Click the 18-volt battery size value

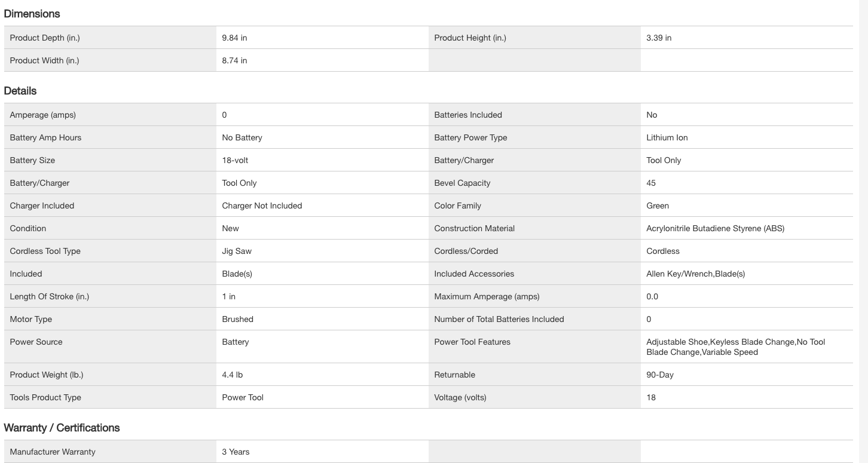tap(235, 160)
